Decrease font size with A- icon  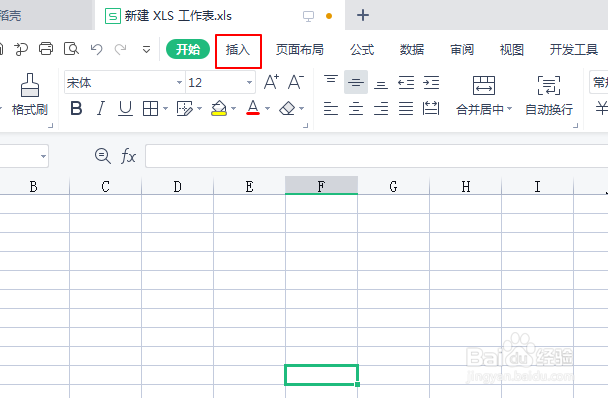(x=295, y=82)
